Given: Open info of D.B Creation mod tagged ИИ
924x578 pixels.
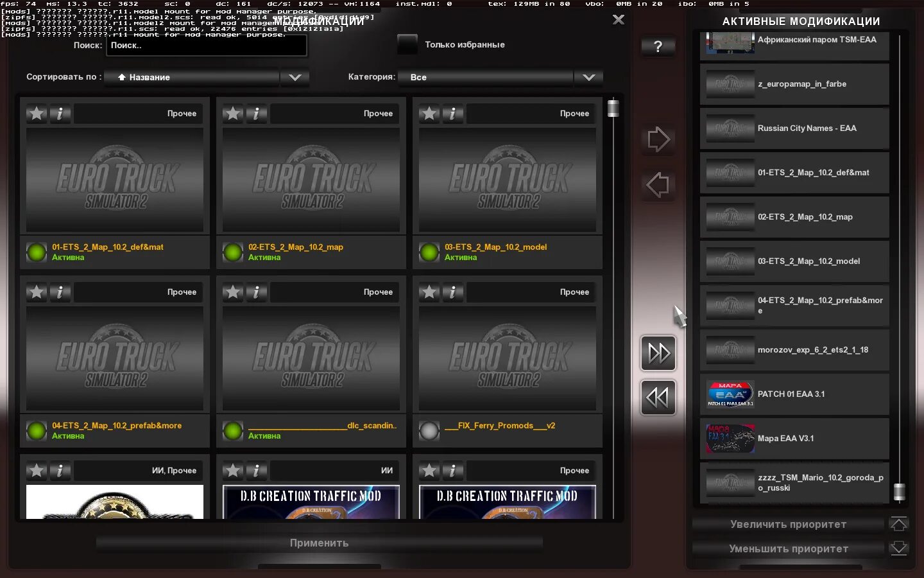Looking at the screenshot, I should (x=256, y=471).
